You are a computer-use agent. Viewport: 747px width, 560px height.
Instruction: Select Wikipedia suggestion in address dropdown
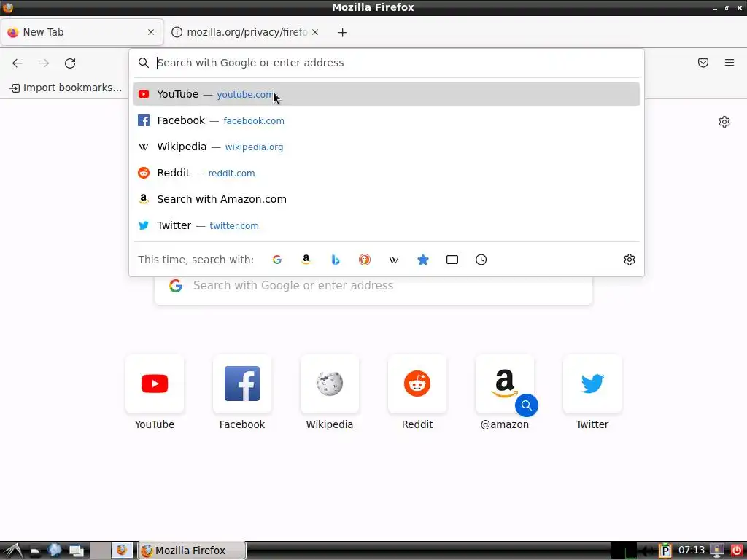coord(387,147)
